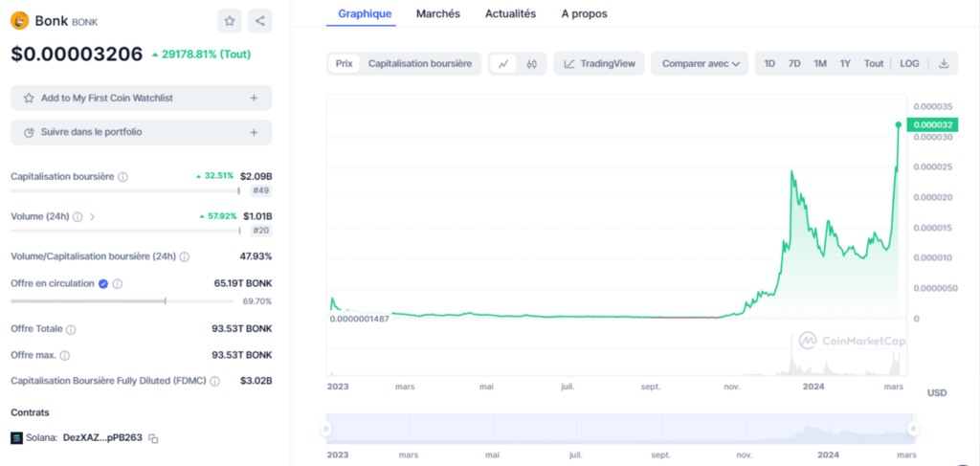Open TradingView chart mode

(599, 64)
